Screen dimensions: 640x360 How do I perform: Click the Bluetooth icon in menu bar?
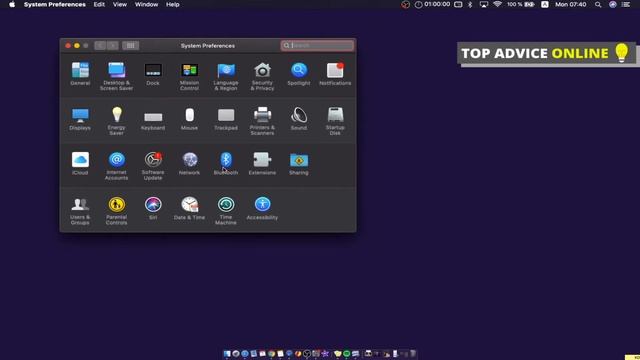coord(470,4)
